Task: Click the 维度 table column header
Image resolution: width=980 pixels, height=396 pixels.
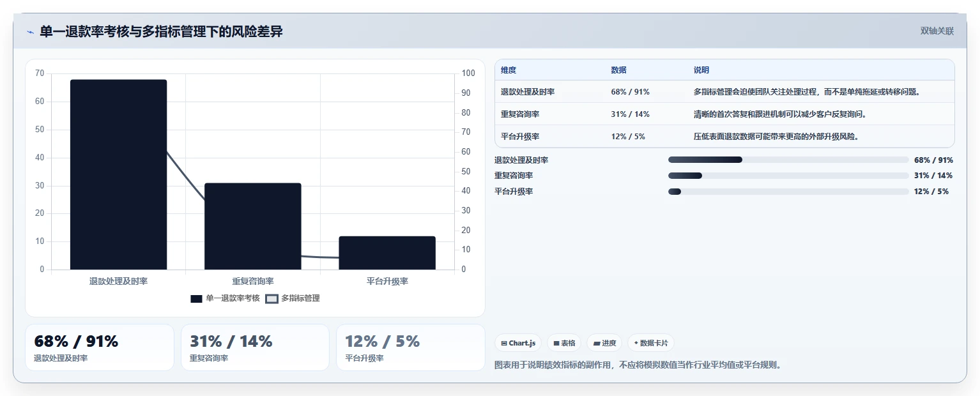Action: (x=509, y=70)
